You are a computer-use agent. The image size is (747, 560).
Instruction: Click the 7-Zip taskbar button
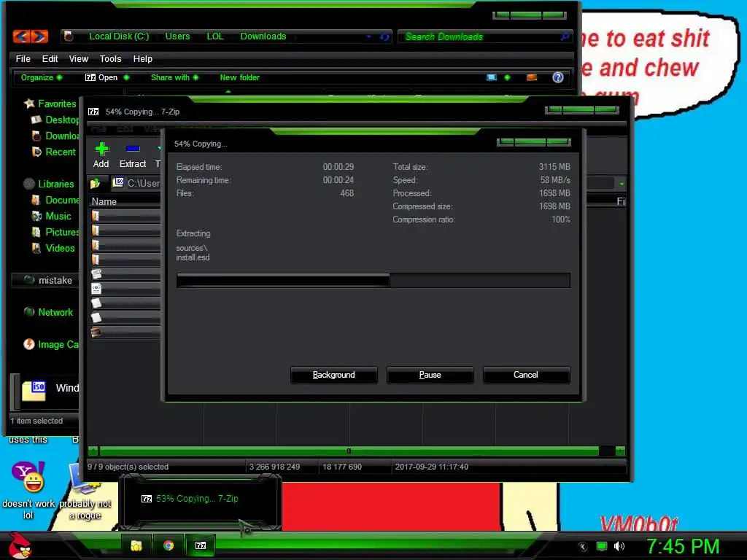(201, 545)
